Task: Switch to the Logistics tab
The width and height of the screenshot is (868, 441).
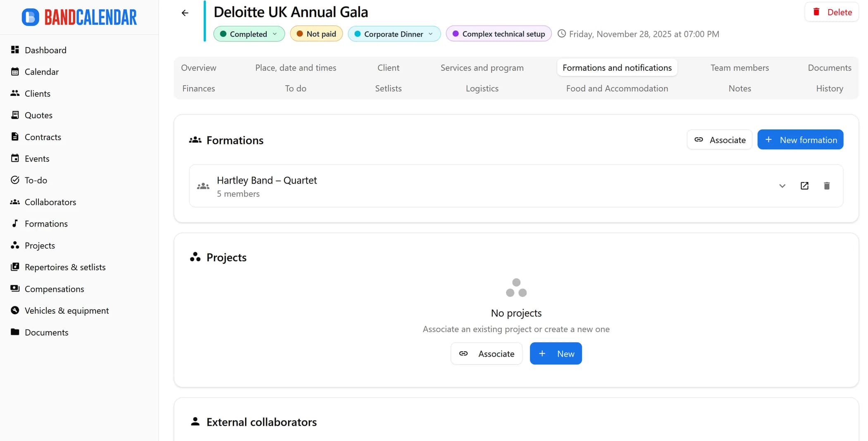Action: [482, 88]
